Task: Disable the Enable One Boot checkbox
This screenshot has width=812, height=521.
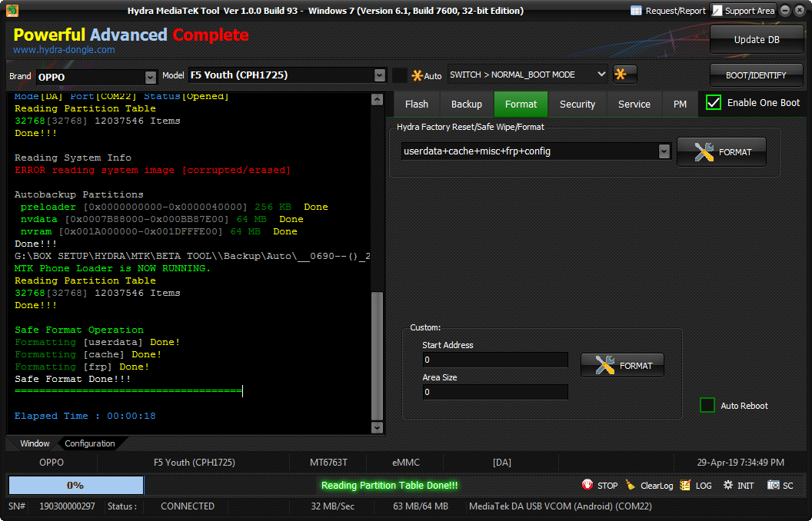Action: [713, 102]
